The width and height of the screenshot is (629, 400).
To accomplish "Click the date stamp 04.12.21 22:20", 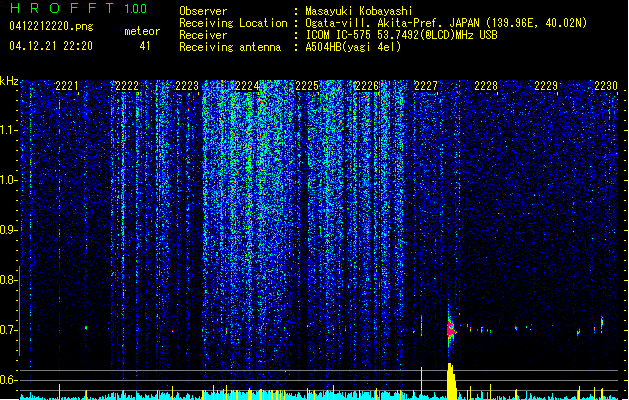I will click(51, 46).
